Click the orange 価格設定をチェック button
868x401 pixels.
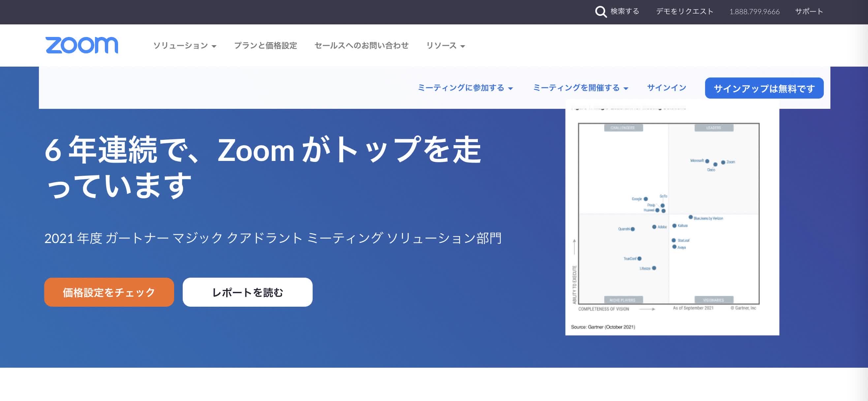click(109, 292)
